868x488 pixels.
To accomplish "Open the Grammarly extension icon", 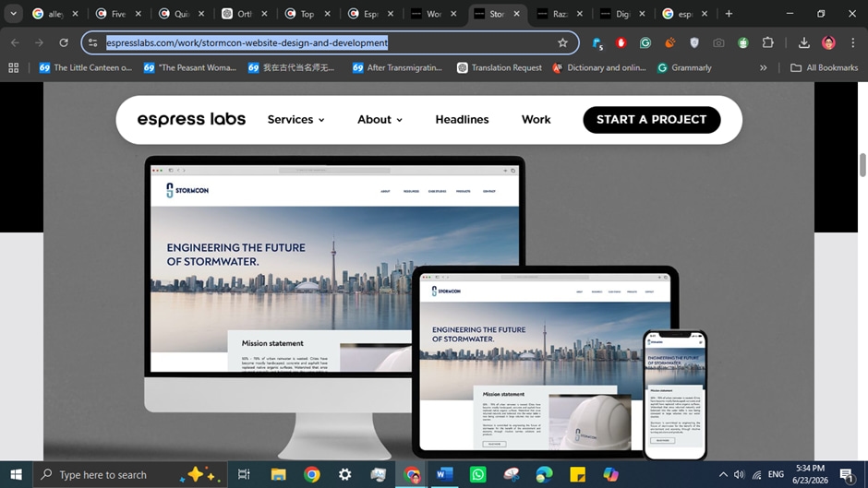I will tap(645, 42).
